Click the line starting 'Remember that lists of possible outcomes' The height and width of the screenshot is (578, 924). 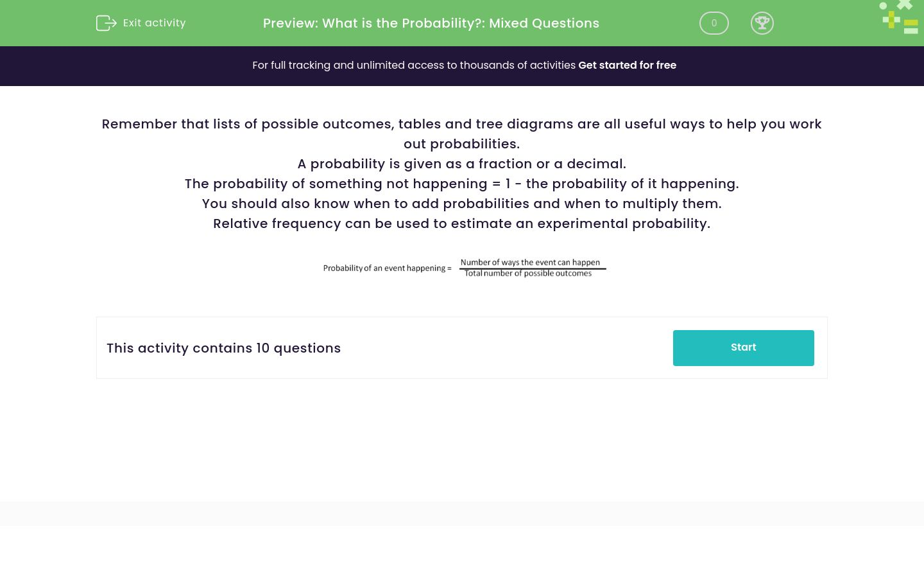coord(461,124)
